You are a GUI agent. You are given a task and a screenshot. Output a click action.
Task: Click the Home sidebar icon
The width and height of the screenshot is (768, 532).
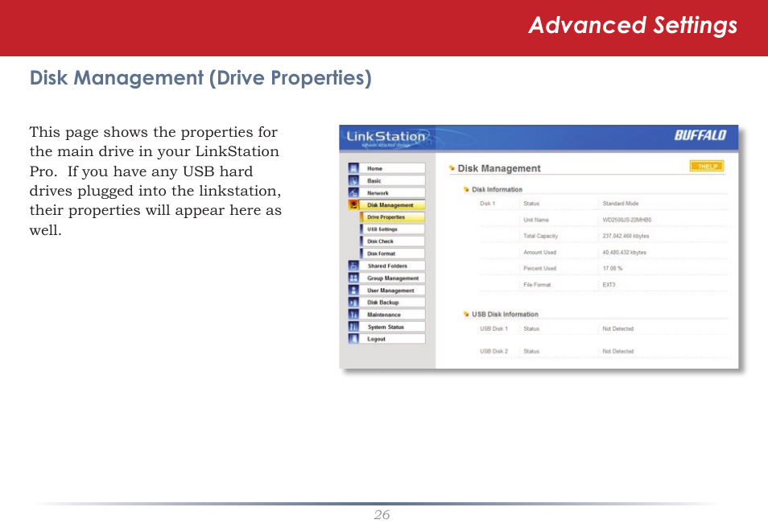coord(353,168)
